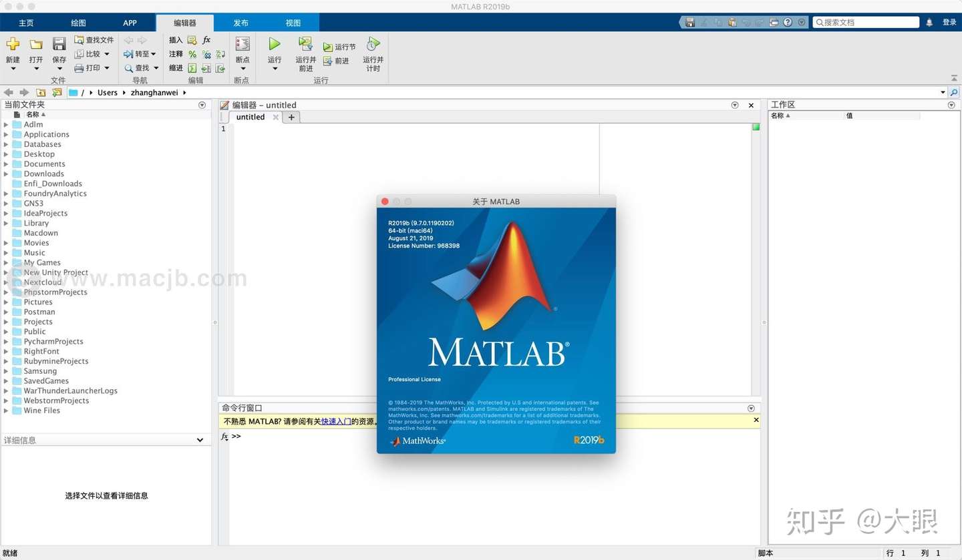Switch to the Plots (绘图) tab

(x=78, y=23)
